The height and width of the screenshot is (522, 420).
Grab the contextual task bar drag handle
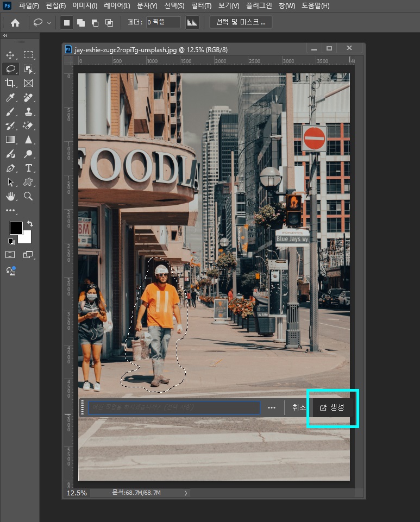(82, 407)
